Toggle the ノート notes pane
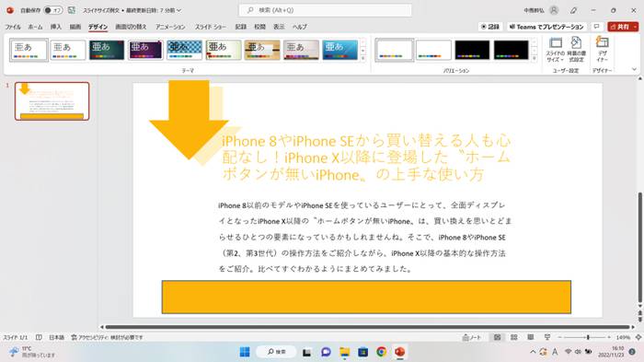This screenshot has width=644, height=362. tap(472, 337)
